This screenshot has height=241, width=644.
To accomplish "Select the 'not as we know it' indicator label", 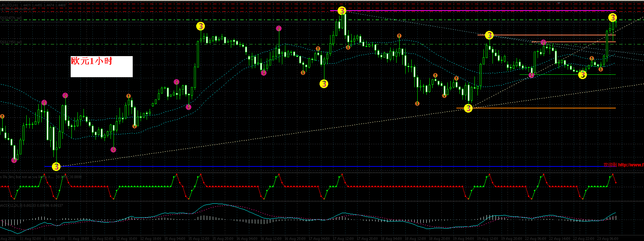I will pyautogui.click(x=41, y=177).
